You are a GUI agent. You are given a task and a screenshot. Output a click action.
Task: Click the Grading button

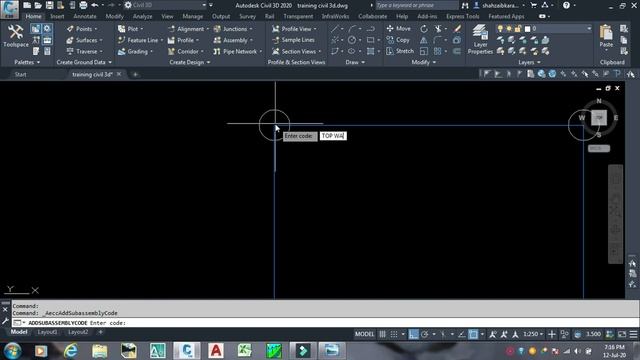[x=135, y=51]
